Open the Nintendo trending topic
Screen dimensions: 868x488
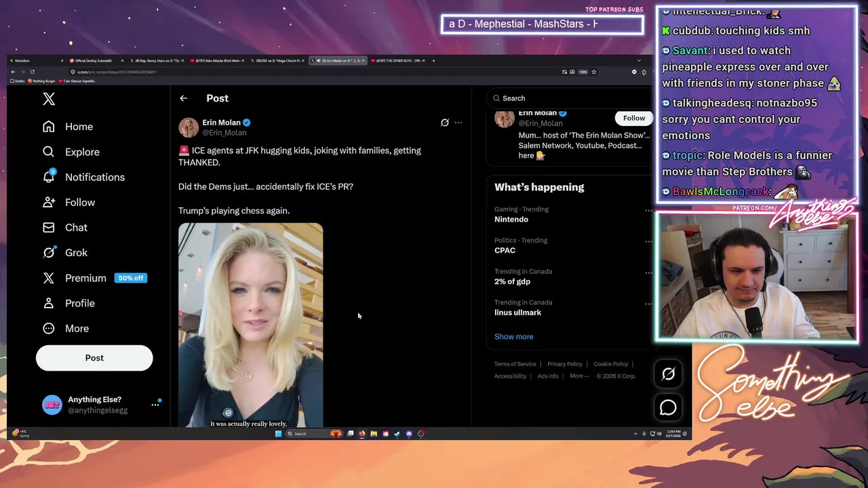click(x=511, y=220)
